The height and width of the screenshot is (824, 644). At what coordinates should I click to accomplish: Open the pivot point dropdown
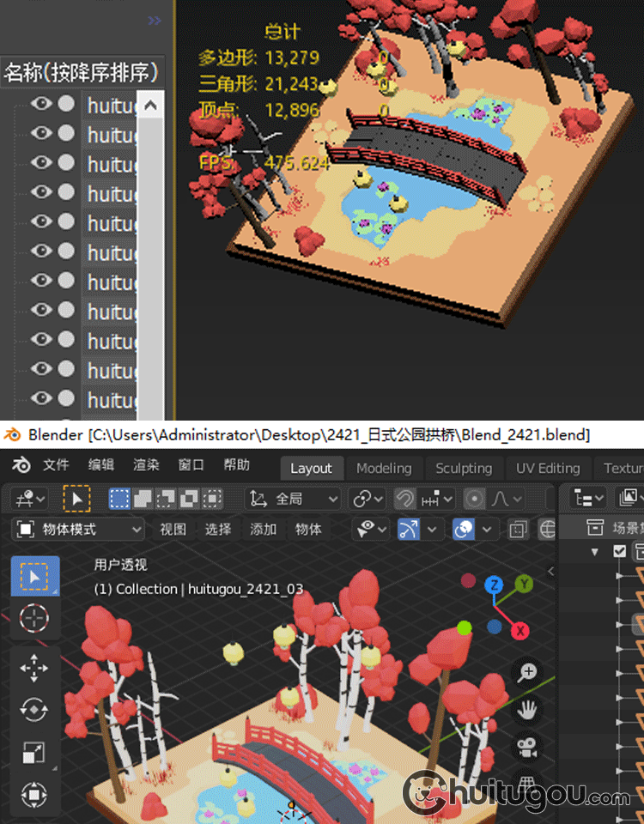(368, 499)
